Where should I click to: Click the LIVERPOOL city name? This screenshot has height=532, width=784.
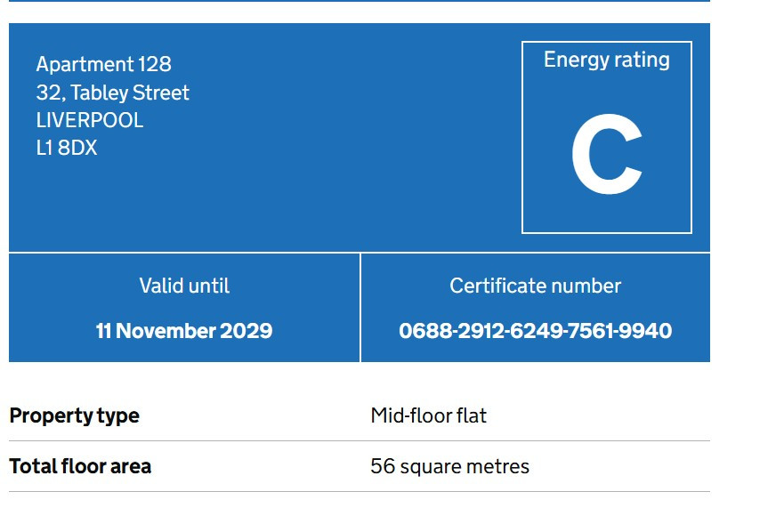pos(89,120)
